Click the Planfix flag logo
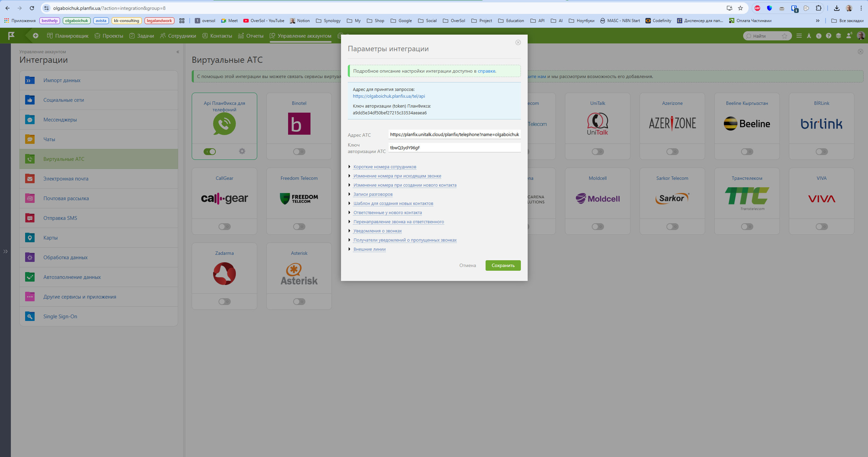 11,36
